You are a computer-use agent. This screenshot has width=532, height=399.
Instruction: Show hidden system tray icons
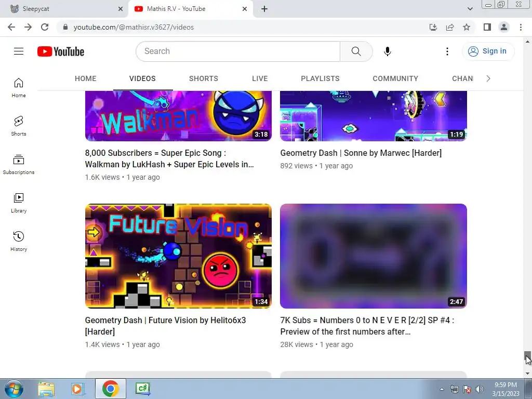[442, 389]
